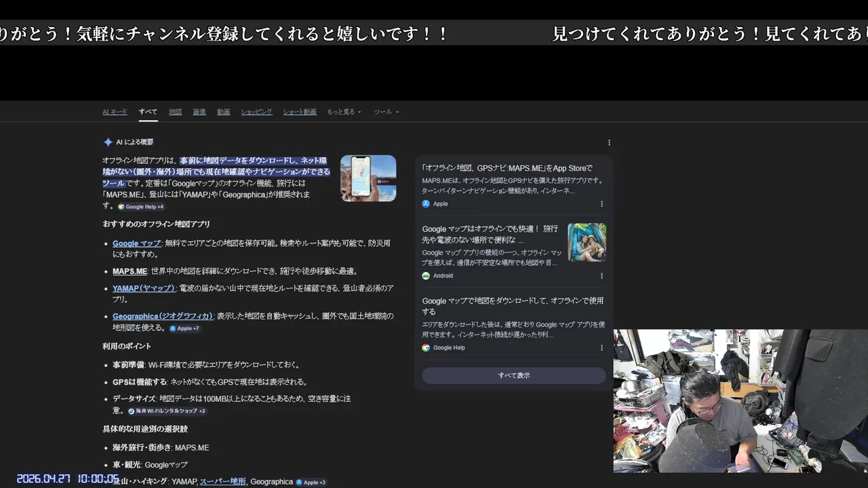The image size is (868, 488).
Task: Open the ショート動画 tab
Action: (300, 112)
